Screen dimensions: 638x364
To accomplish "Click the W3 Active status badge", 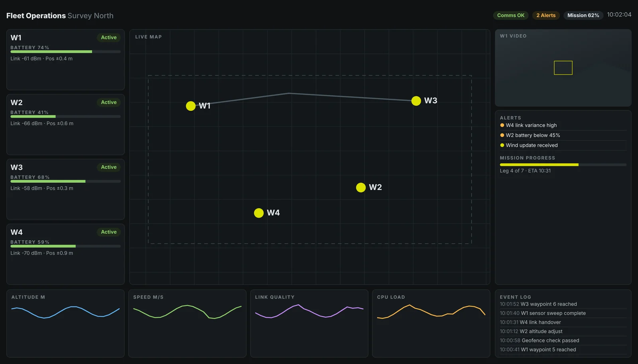I will (109, 167).
